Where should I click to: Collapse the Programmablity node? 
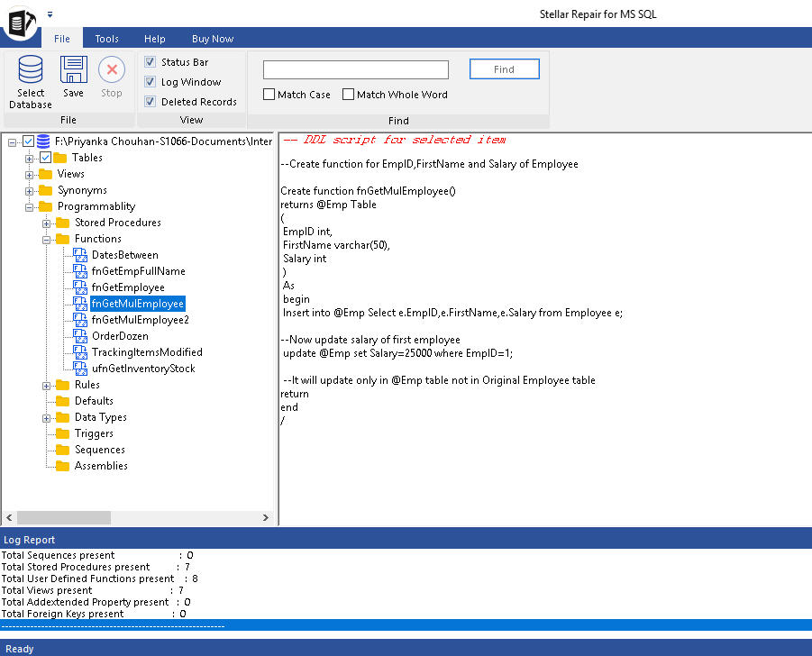pyautogui.click(x=29, y=207)
